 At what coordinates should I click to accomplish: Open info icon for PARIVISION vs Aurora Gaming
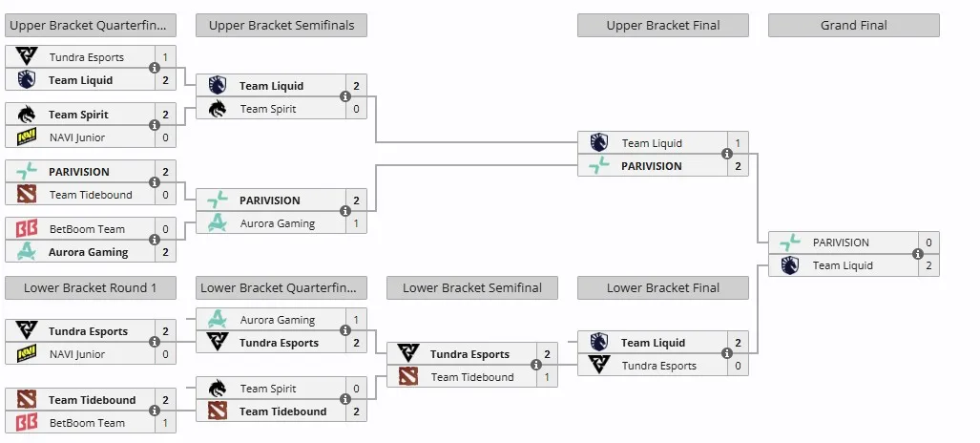click(345, 212)
